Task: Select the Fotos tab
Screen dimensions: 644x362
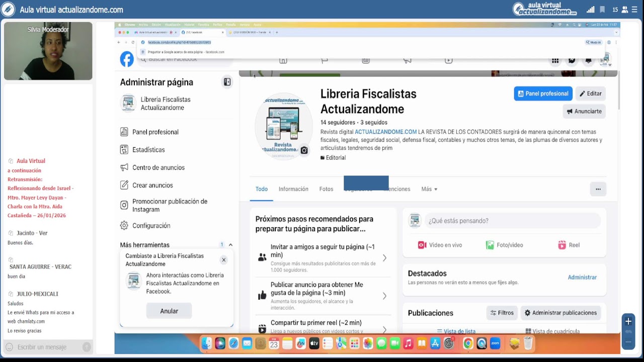Action: pos(326,189)
